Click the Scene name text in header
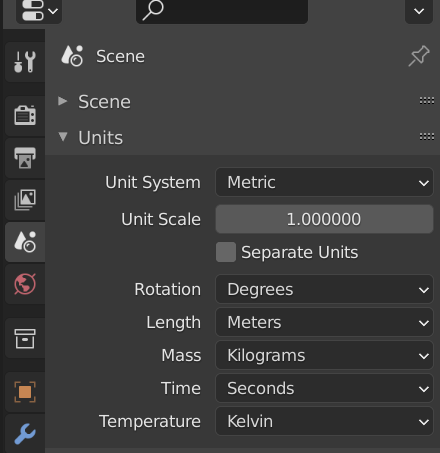The image size is (440, 453). coord(120,56)
